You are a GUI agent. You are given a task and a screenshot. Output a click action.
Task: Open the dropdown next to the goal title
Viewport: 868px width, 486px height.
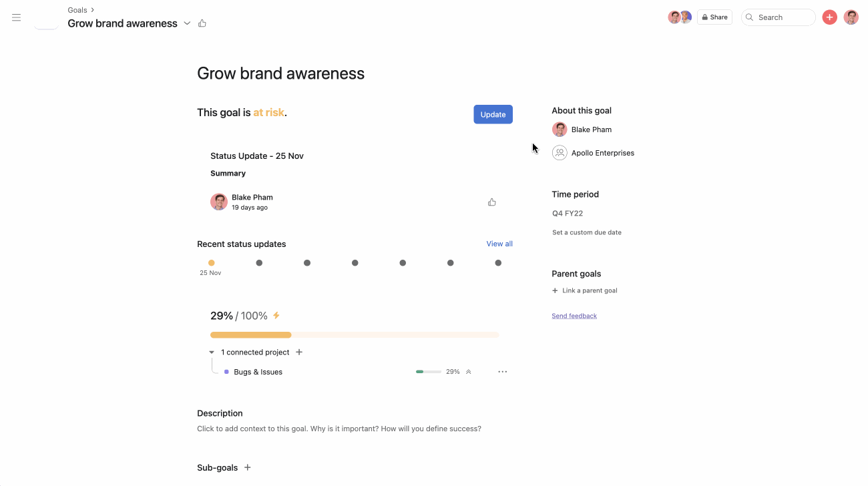click(x=187, y=23)
